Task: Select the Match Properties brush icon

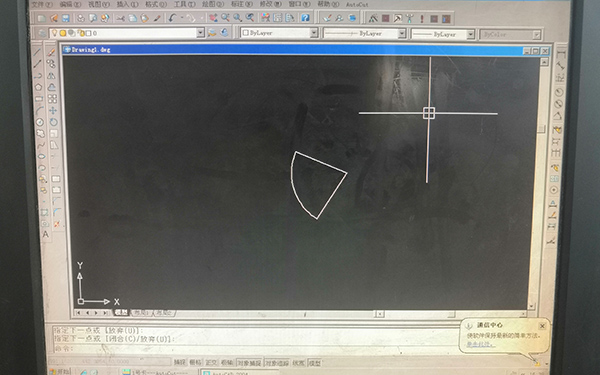Action: (x=157, y=18)
